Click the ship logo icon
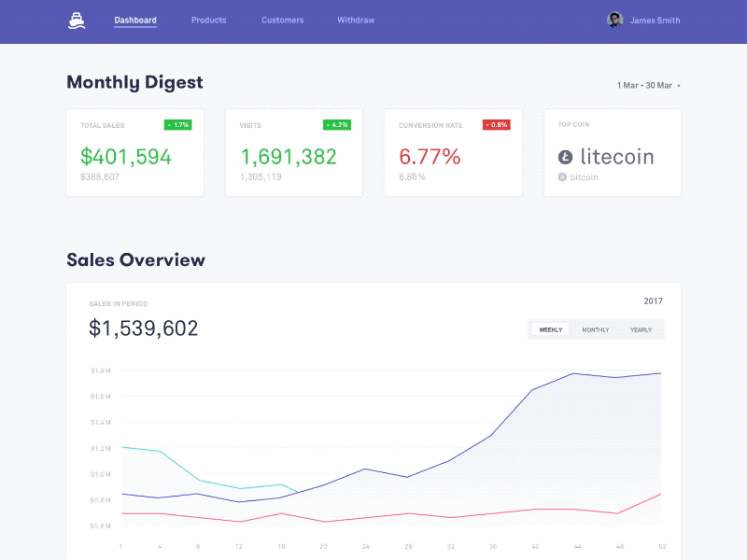 tap(77, 21)
